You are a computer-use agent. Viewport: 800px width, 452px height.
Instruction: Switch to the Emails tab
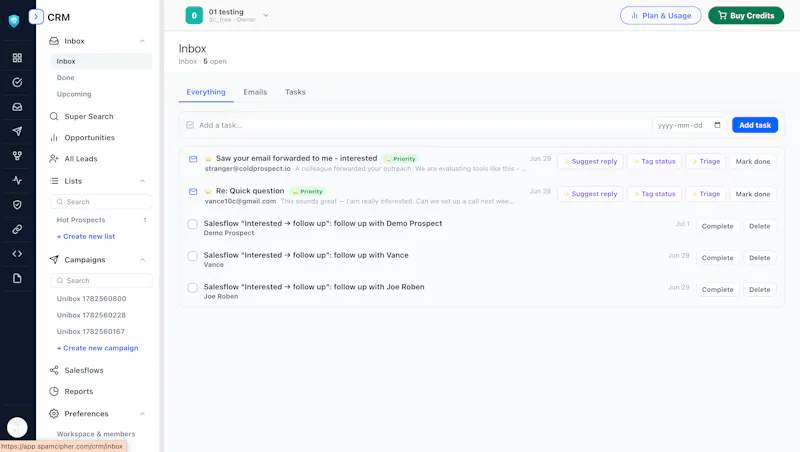(x=255, y=92)
